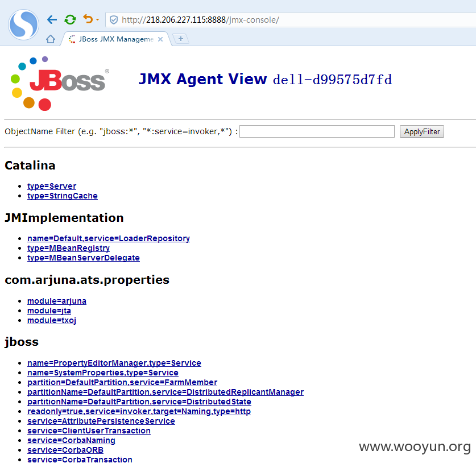Click the orange undo/restore icon
The height and width of the screenshot is (463, 476).
pos(88,19)
